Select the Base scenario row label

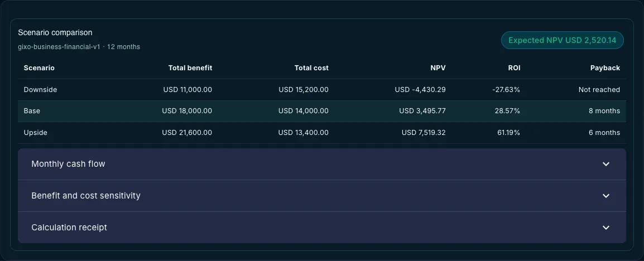click(x=32, y=111)
